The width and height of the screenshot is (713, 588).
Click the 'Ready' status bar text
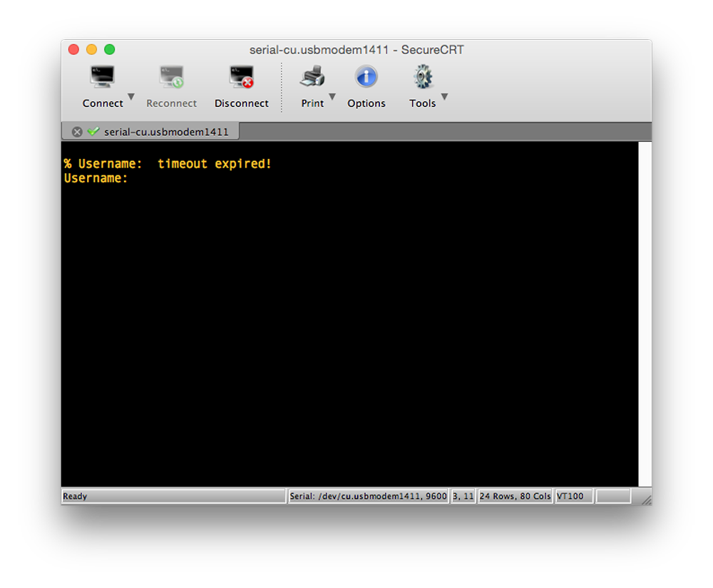click(75, 496)
